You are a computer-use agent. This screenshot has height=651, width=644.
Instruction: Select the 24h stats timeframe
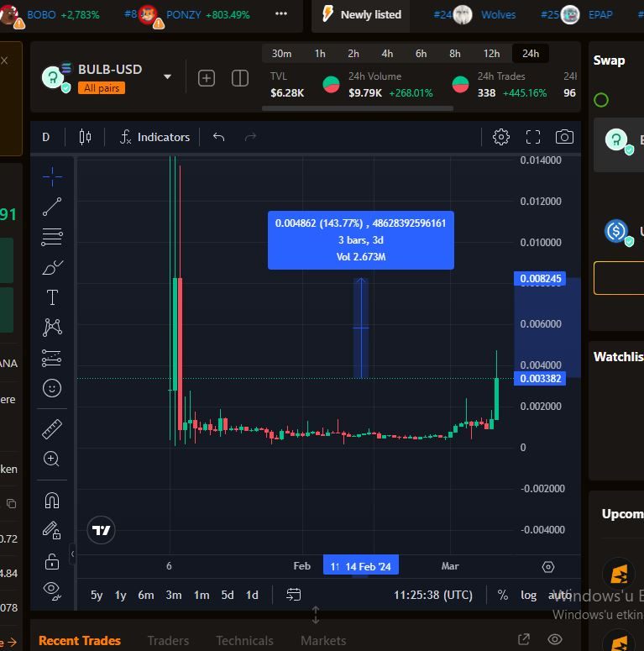[531, 54]
